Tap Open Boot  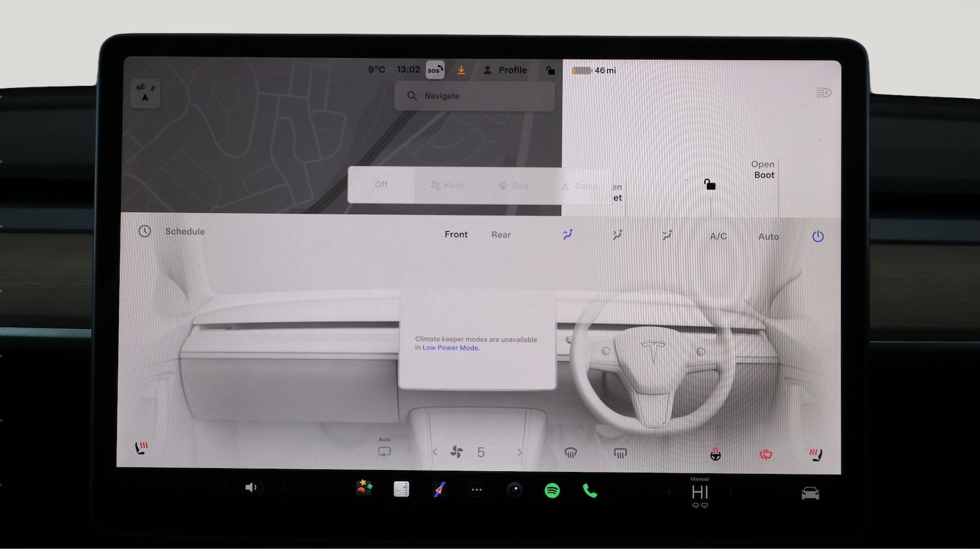[763, 170]
